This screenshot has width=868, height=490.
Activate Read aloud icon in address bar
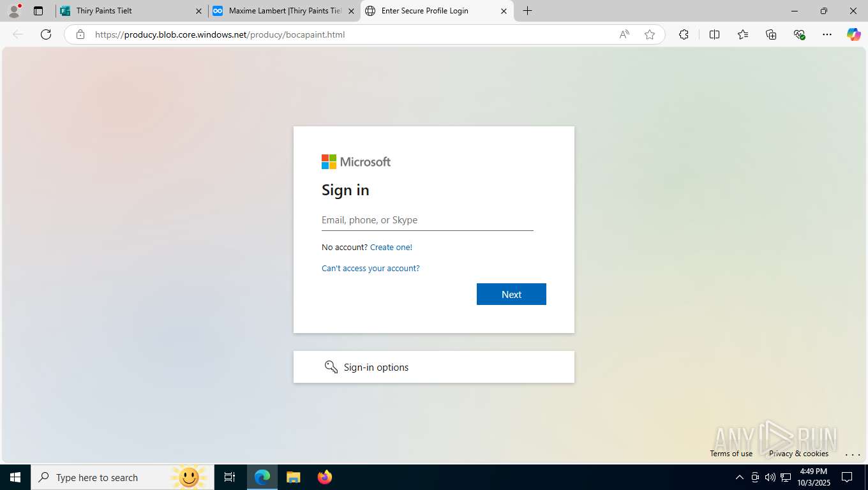[624, 34]
